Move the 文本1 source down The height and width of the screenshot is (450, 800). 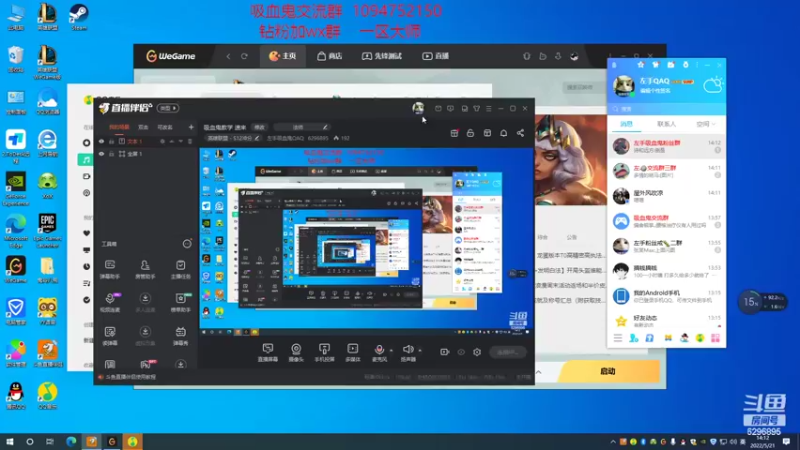(181, 141)
